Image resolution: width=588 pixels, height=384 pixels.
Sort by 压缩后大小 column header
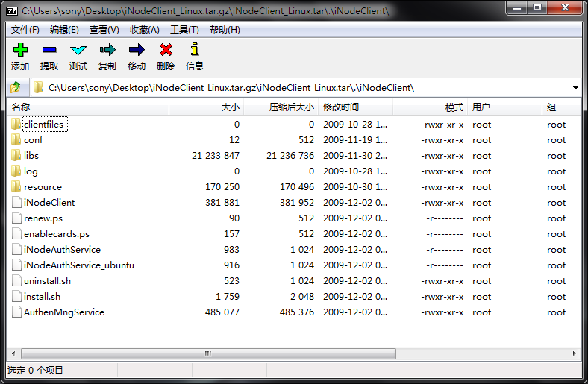[281, 107]
